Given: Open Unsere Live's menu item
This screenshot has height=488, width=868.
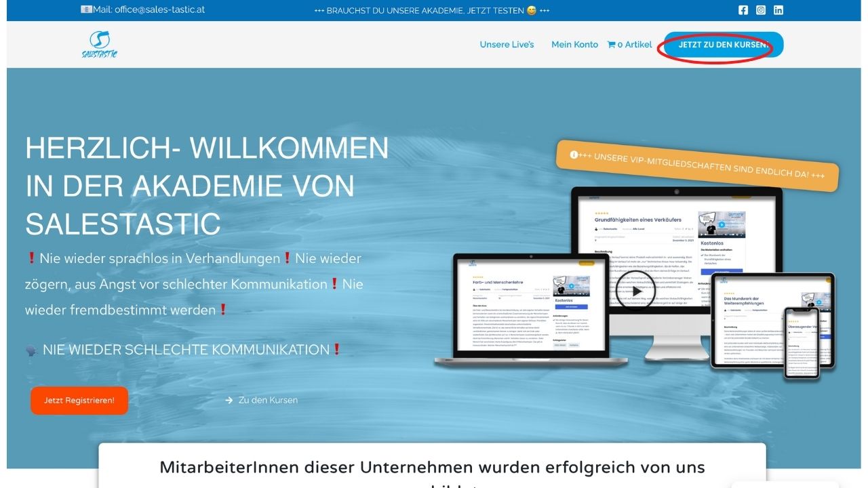Looking at the screenshot, I should [x=507, y=45].
